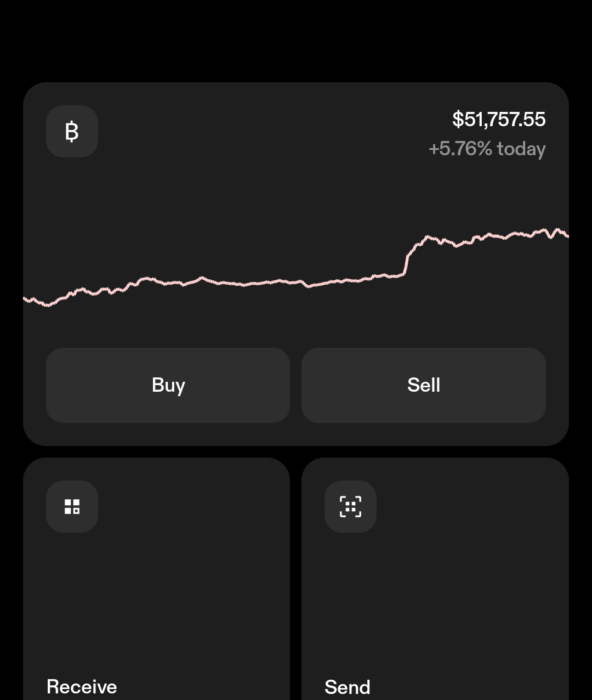Click the scan frame icon above Send
This screenshot has width=592, height=700.
tap(350, 506)
